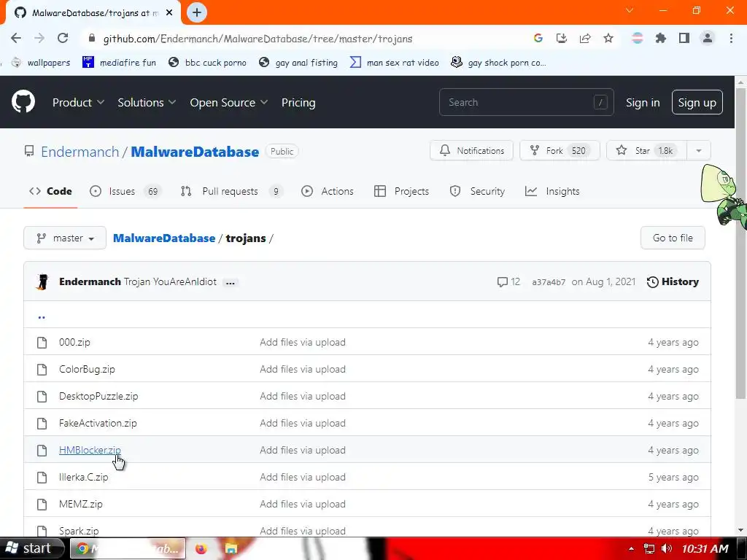Show hidden tray icons arrow
747x560 pixels.
631,548
